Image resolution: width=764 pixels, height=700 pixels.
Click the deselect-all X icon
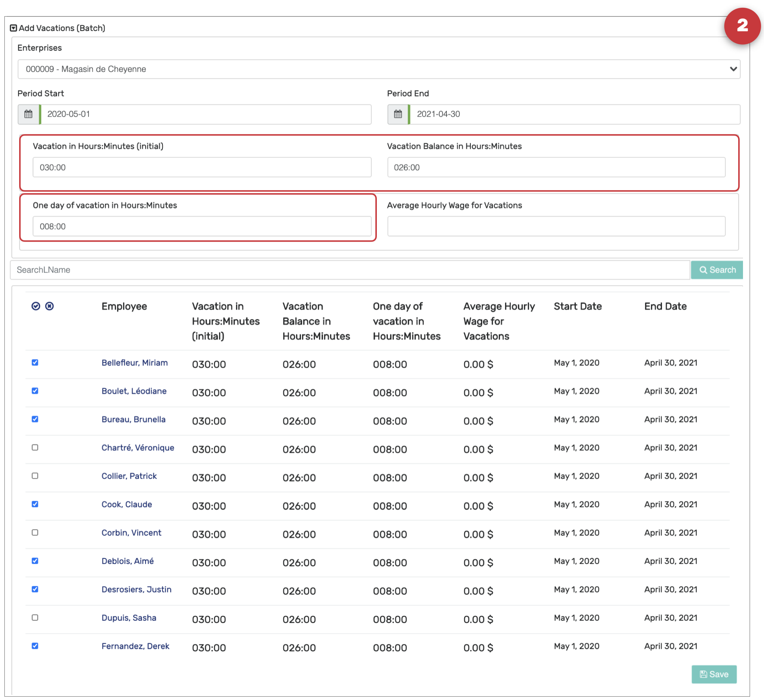[49, 306]
